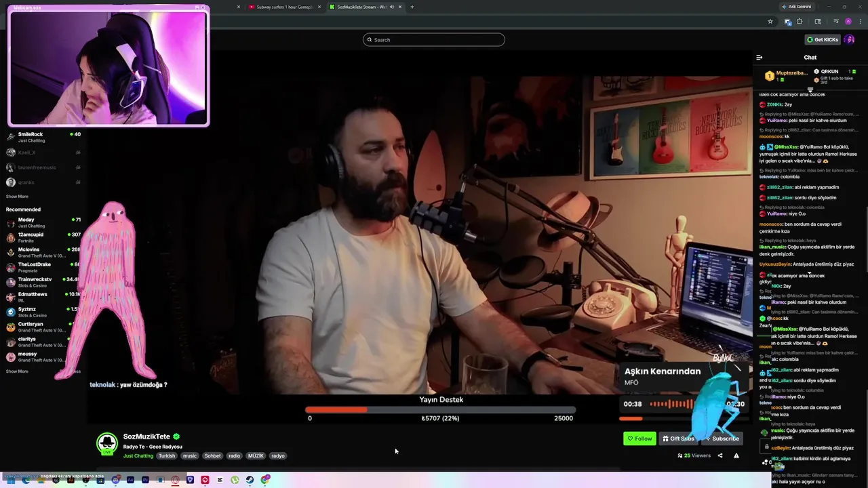Open Chrome from the taskbar
The width and height of the screenshot is (868, 488).
coord(266,480)
